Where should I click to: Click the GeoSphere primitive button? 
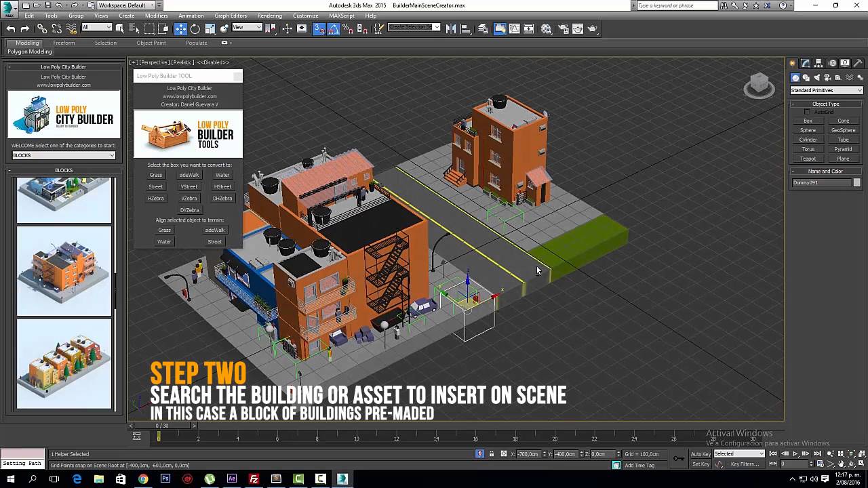(x=844, y=130)
